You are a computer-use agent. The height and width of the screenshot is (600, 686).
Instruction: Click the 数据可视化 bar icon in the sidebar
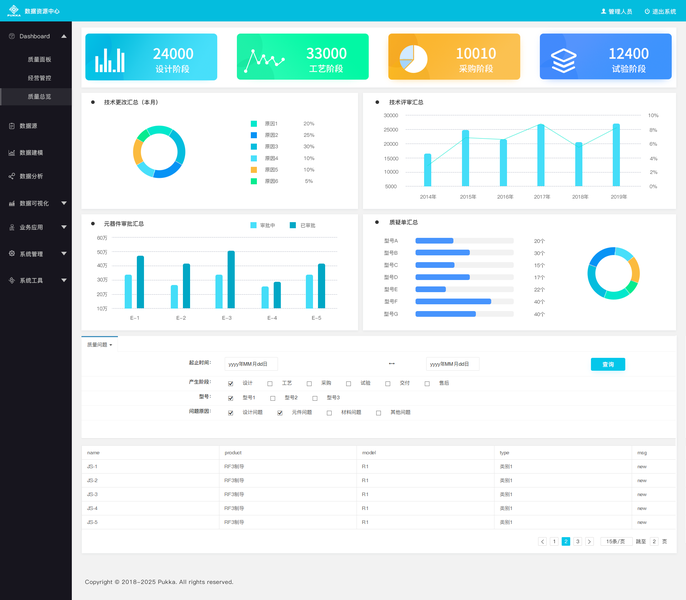click(12, 204)
